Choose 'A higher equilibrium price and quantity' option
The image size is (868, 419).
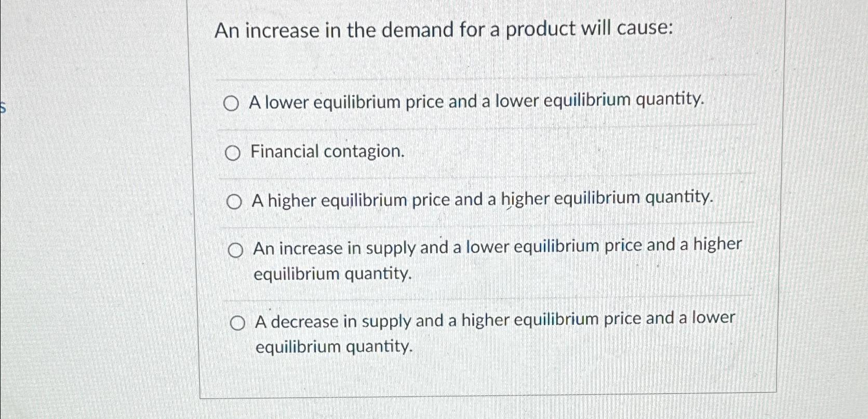235,201
